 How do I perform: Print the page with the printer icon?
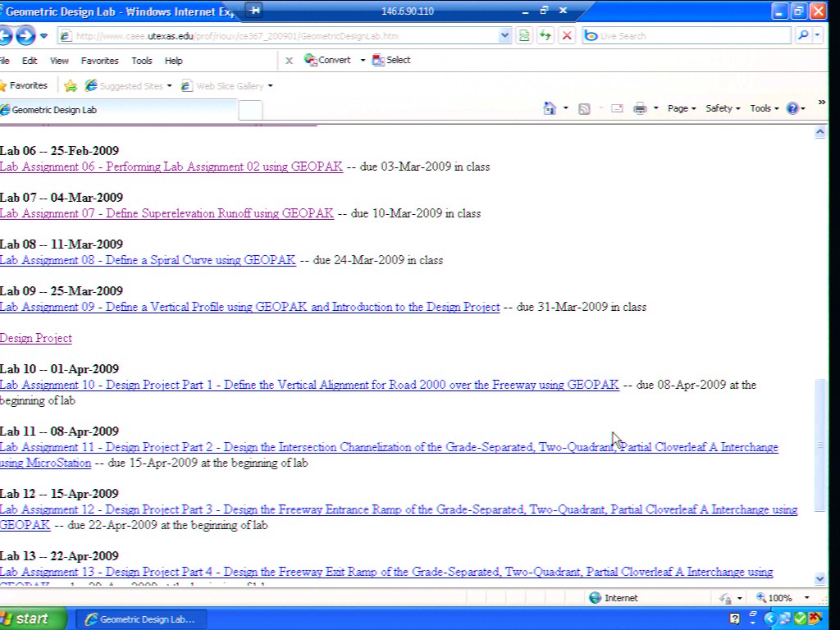640,109
